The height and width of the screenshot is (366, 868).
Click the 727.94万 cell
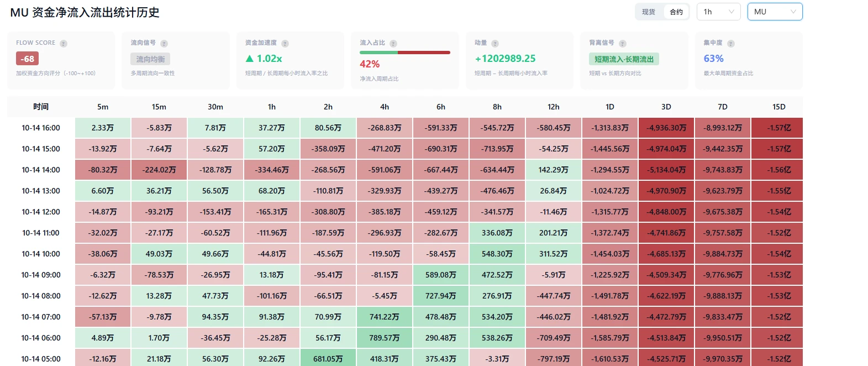(441, 296)
